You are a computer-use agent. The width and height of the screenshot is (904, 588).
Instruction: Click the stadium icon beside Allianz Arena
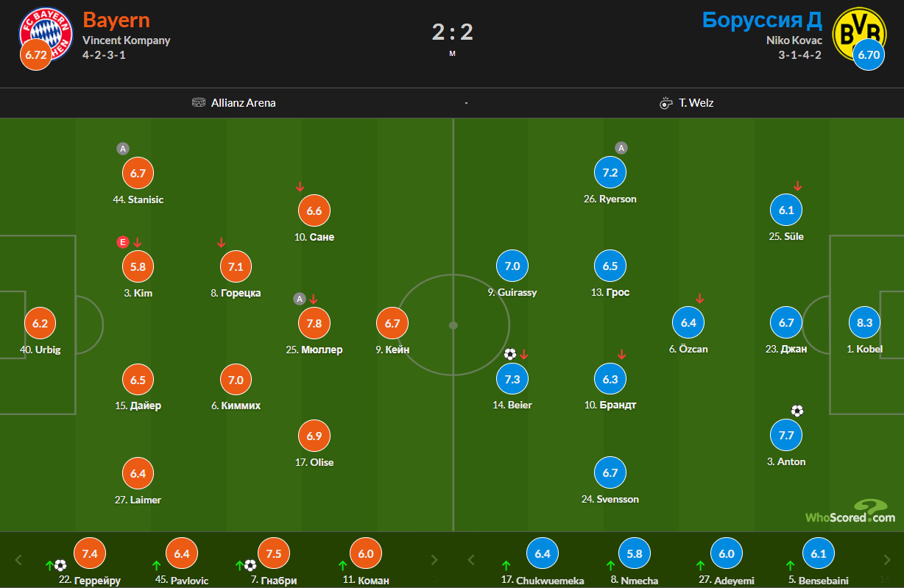point(199,103)
